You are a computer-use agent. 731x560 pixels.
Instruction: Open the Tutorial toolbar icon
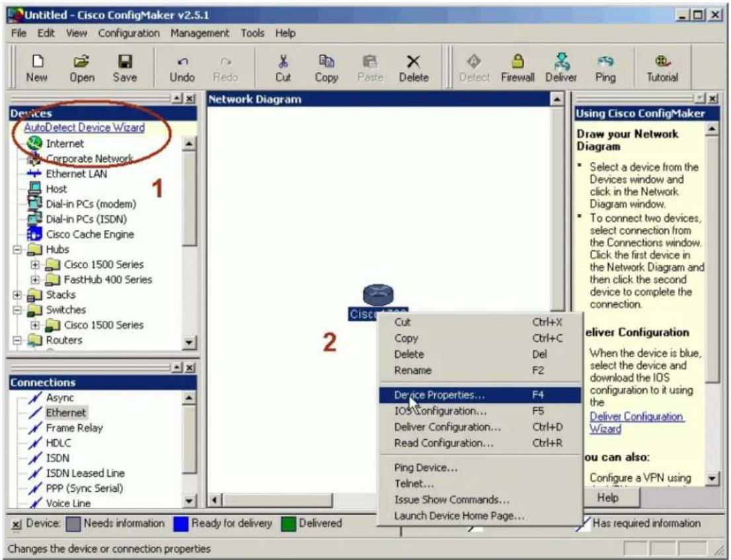662,61
